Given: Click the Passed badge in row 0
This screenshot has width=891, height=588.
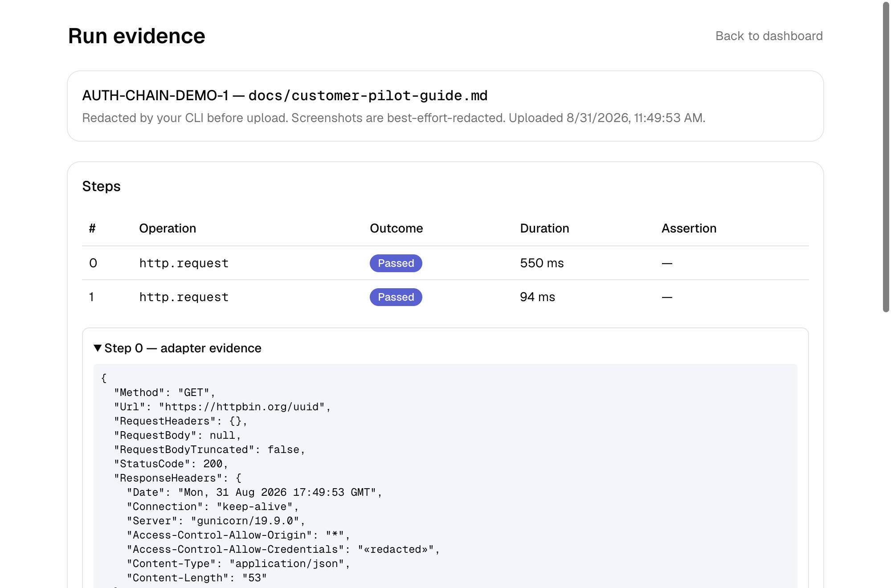Looking at the screenshot, I should [396, 263].
